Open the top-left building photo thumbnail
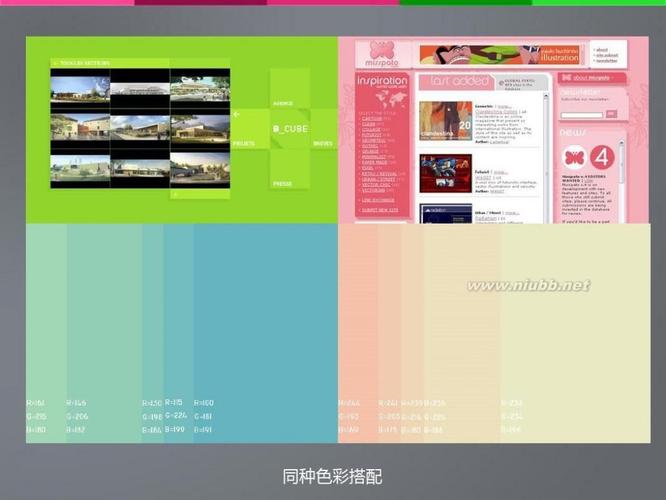This screenshot has width=666, height=500. (80, 89)
